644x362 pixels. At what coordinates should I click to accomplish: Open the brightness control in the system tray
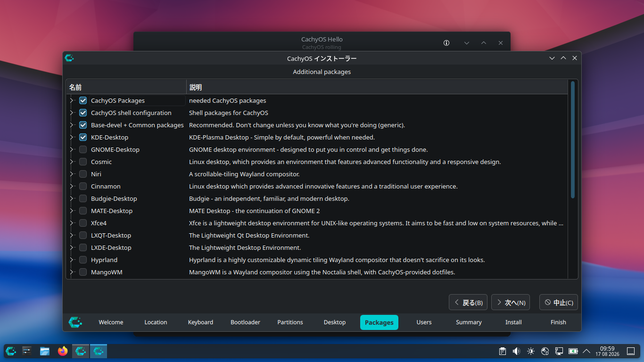pyautogui.click(x=531, y=351)
